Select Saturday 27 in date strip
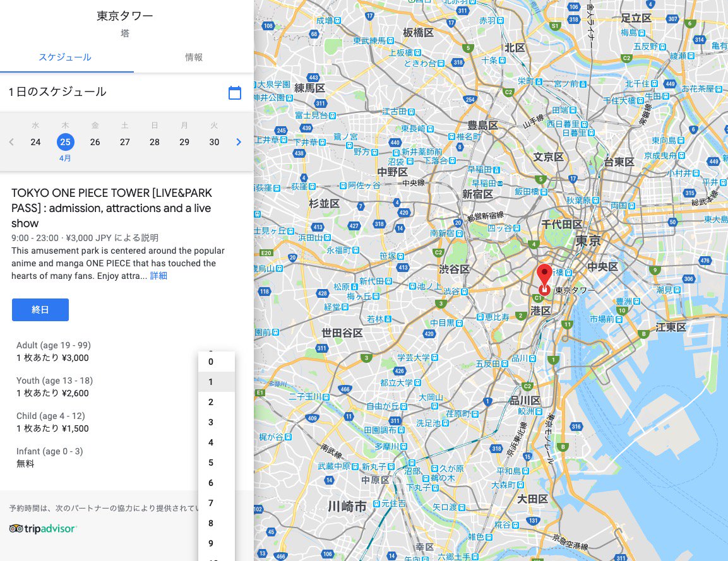The height and width of the screenshot is (561, 728). tap(125, 142)
